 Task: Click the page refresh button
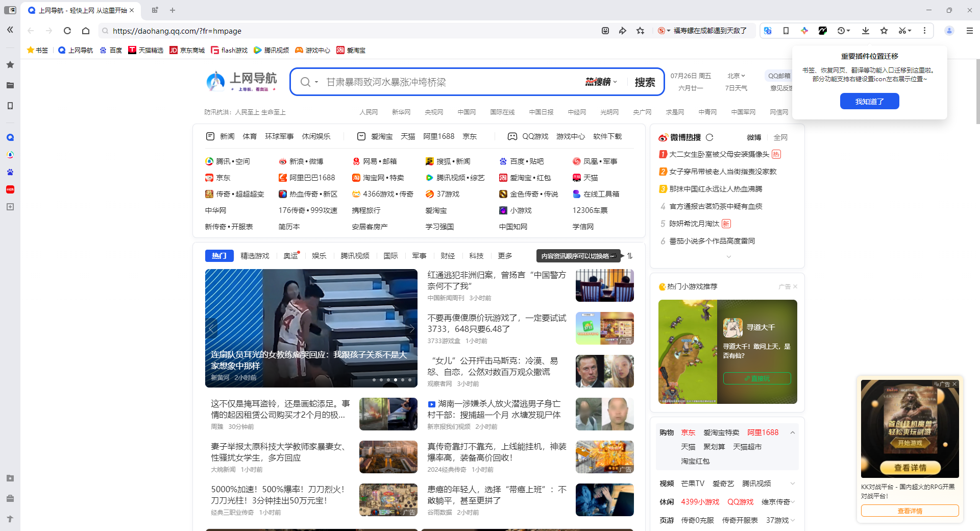point(67,31)
